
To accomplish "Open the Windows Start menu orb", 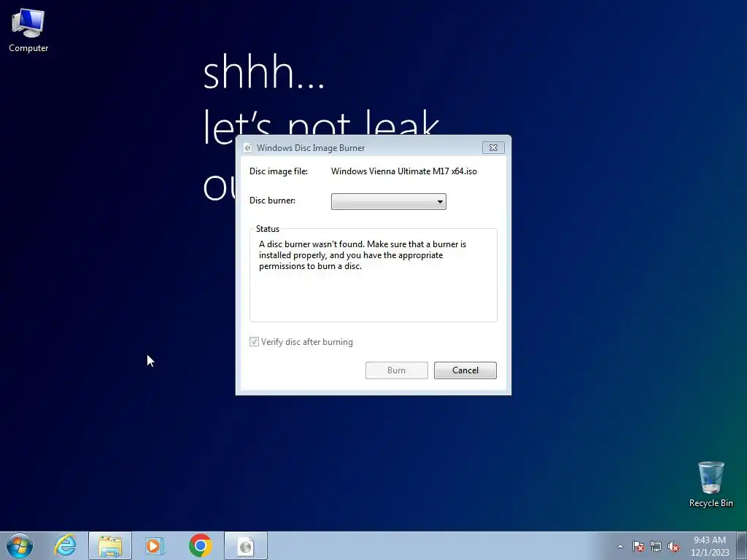I will coord(20,545).
